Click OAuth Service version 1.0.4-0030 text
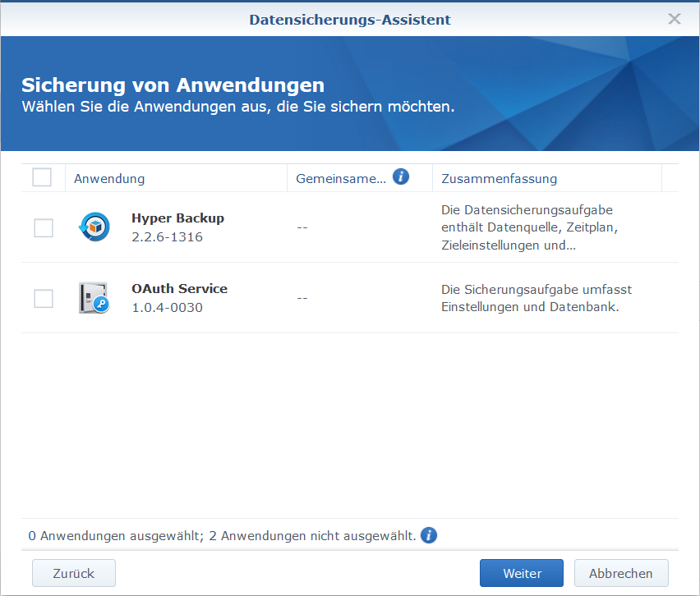Viewport: 700px width, 596px height. point(167,308)
